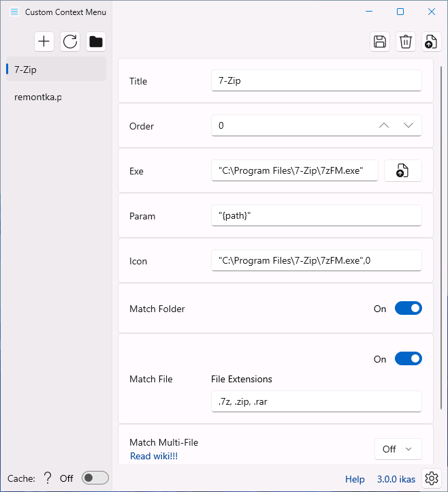Click the Exe path field
Viewport: 448px width, 492px height.
[295, 170]
